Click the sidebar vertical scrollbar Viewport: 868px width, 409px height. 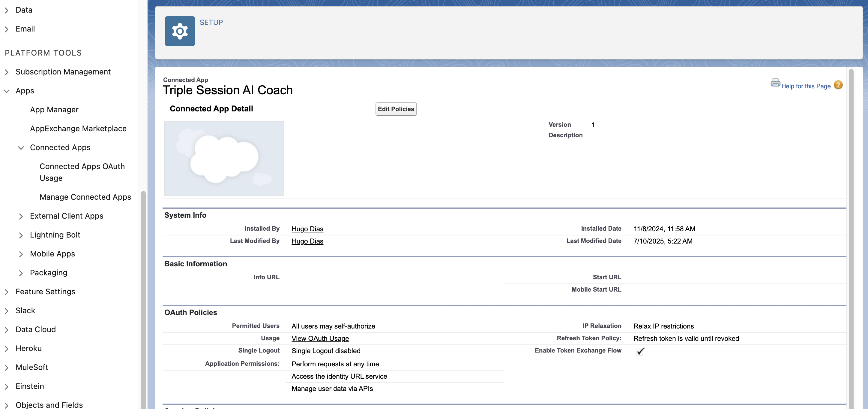click(143, 300)
